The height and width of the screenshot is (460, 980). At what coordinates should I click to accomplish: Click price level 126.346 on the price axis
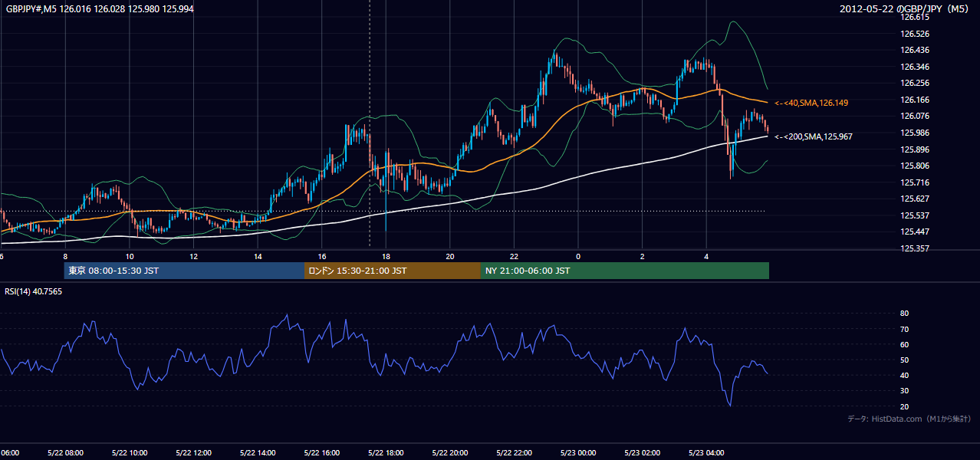pyautogui.click(x=914, y=67)
